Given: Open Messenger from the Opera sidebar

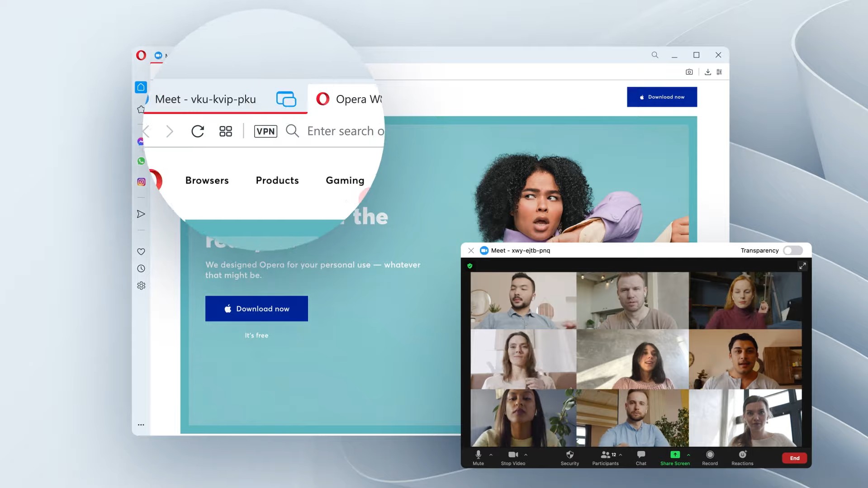Looking at the screenshot, I should click(x=141, y=142).
